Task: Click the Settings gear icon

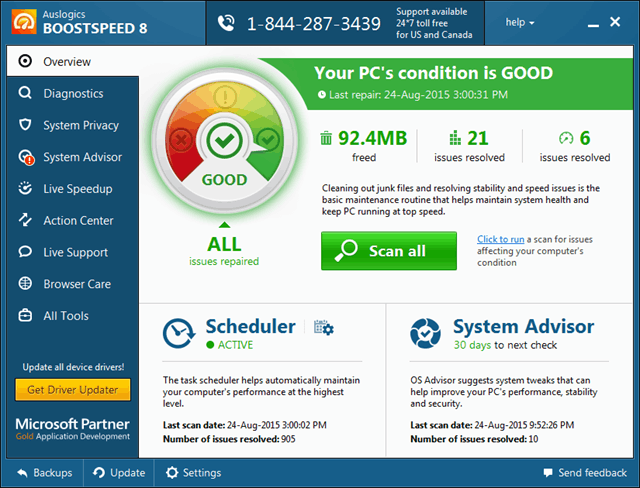Action: click(172, 472)
